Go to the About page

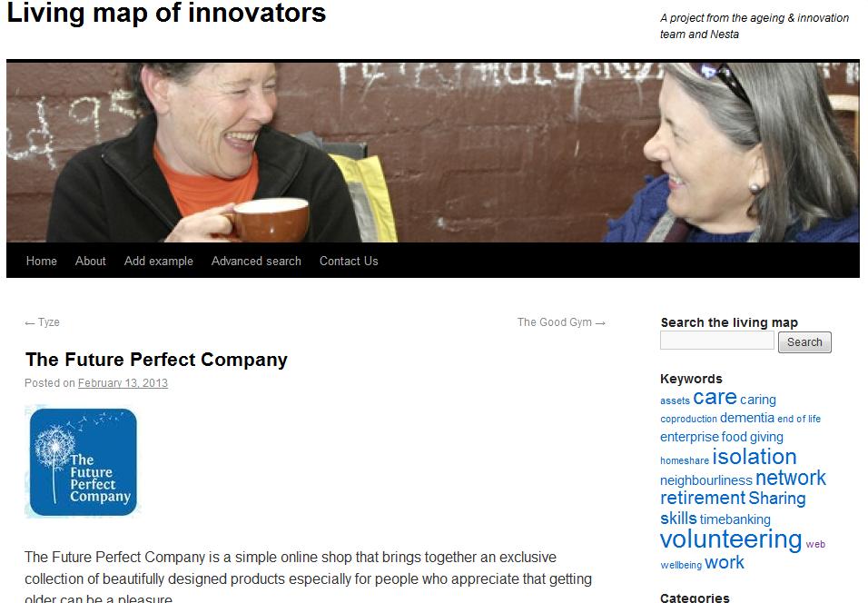tap(90, 261)
